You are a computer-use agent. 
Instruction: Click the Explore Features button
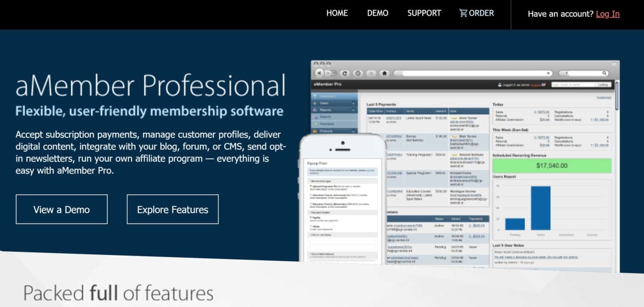[173, 209]
